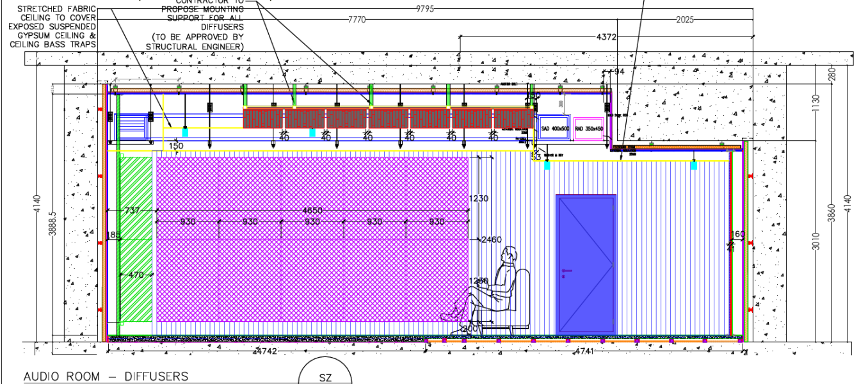Click the 4372 dimension text
The width and height of the screenshot is (868, 384).
pos(606,37)
